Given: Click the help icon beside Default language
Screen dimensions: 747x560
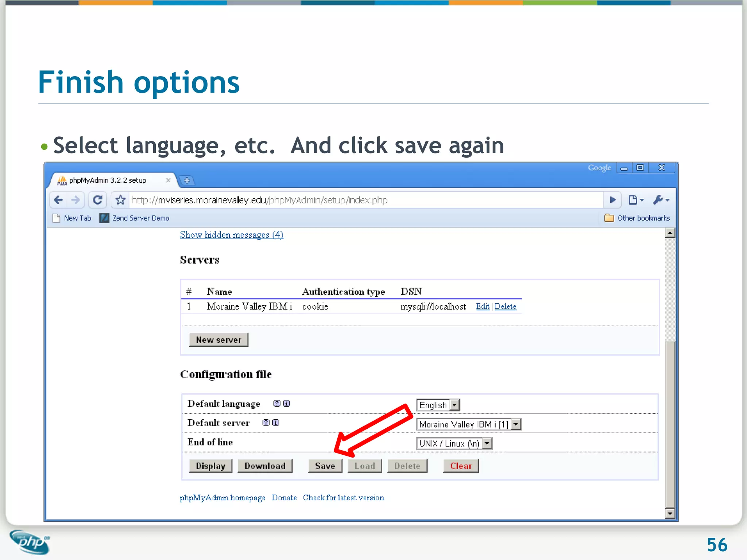Looking at the screenshot, I should [x=277, y=403].
